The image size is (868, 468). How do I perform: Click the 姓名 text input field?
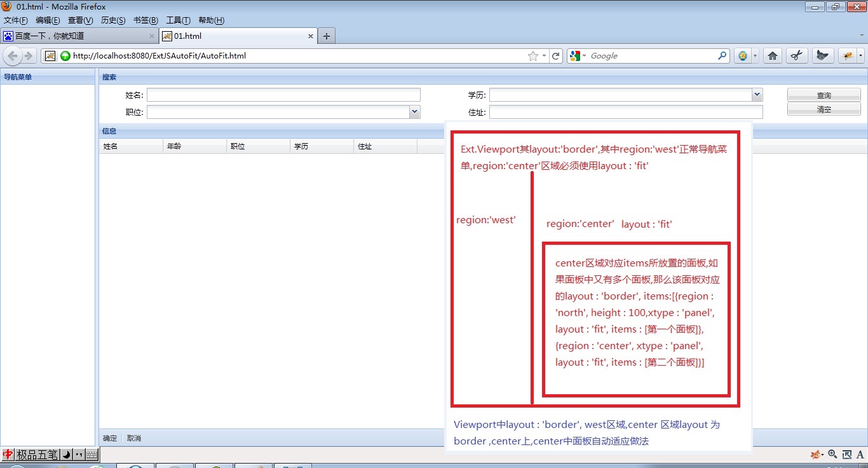283,95
